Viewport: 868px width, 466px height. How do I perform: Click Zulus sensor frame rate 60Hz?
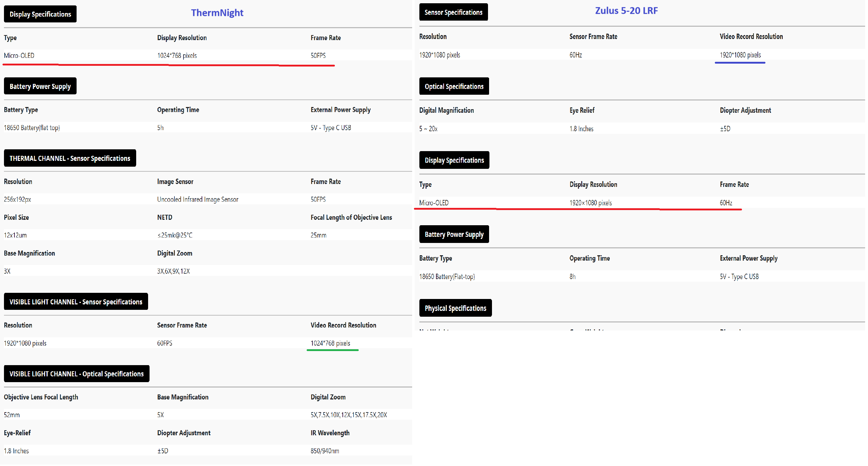pyautogui.click(x=576, y=55)
